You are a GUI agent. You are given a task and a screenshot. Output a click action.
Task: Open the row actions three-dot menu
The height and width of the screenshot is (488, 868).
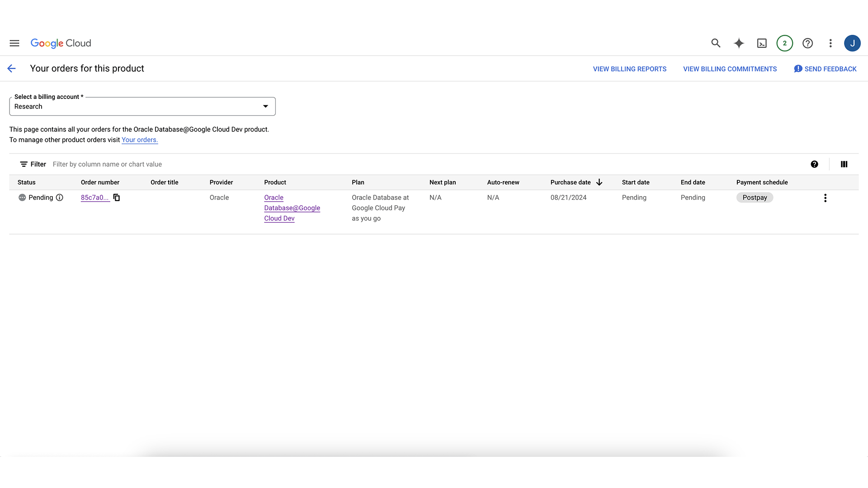click(x=825, y=197)
